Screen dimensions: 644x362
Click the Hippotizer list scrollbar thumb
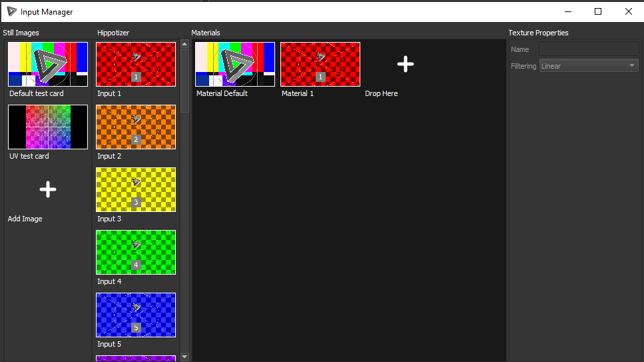185,81
